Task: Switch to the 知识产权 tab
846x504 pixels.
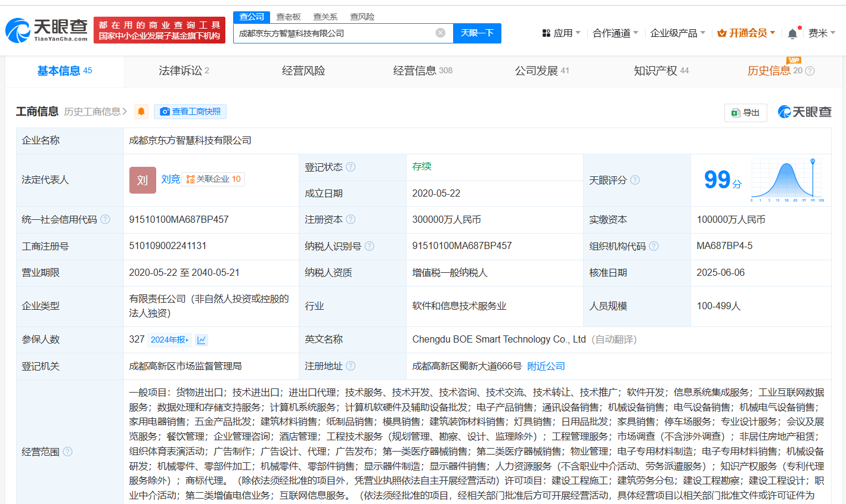Action: point(661,71)
